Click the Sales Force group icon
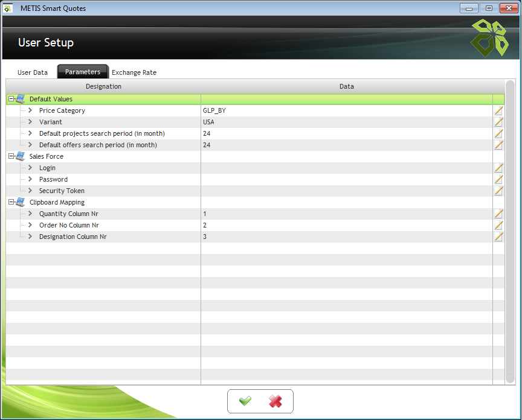Image resolution: width=522 pixels, height=420 pixels. point(21,156)
